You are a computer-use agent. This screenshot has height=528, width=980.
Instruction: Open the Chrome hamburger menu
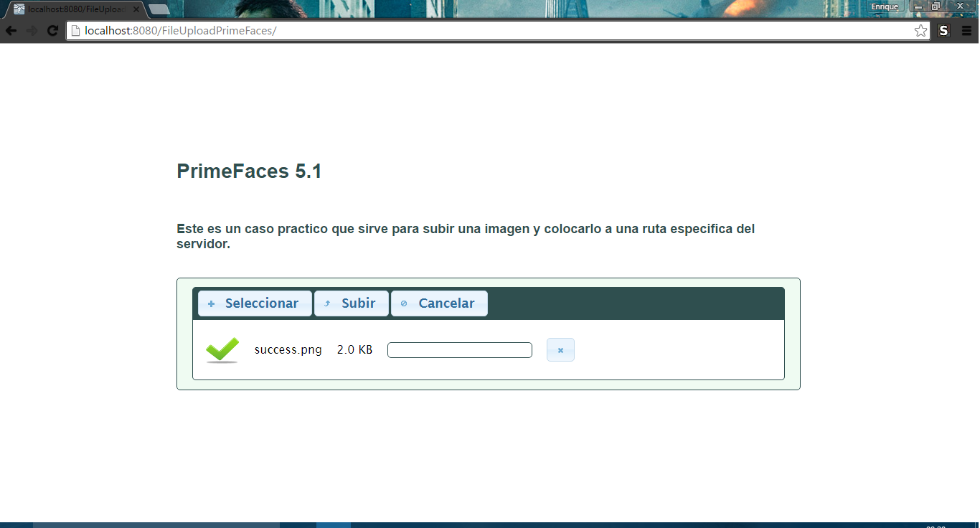tap(966, 31)
